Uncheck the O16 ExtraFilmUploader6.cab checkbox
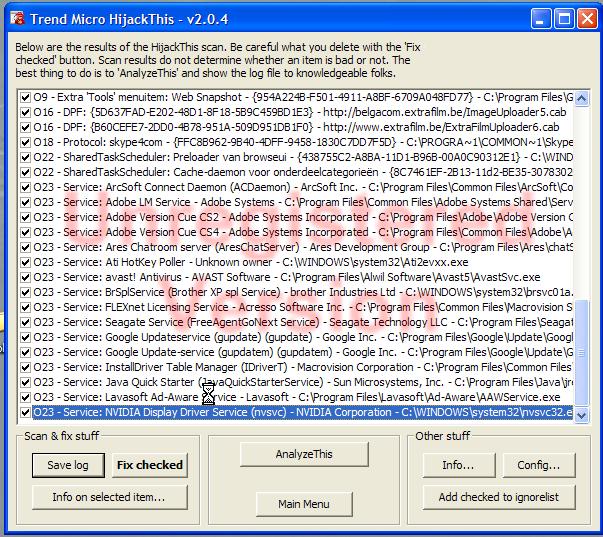This screenshot has height=537, width=603. pos(25,127)
